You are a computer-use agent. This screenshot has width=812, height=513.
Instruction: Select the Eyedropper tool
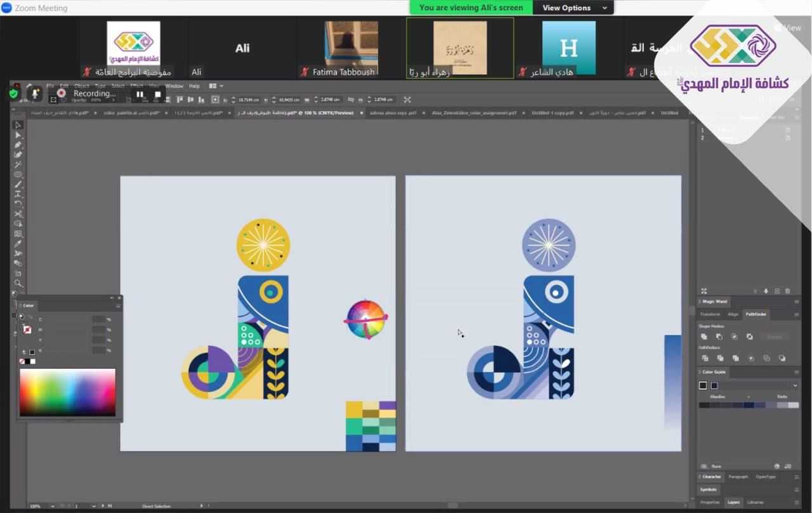(18, 244)
